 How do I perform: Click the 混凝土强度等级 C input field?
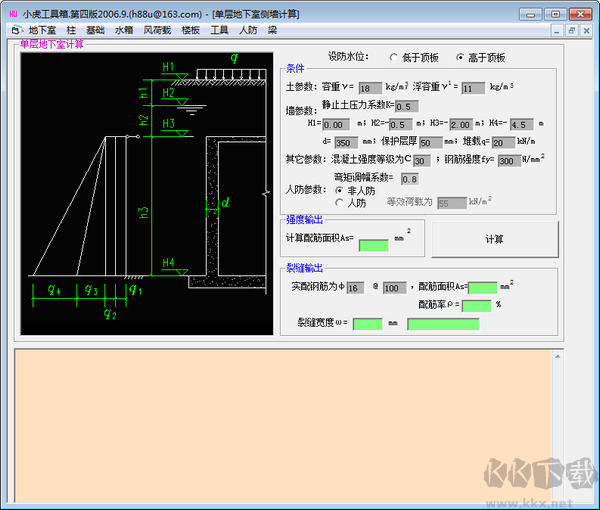421,161
